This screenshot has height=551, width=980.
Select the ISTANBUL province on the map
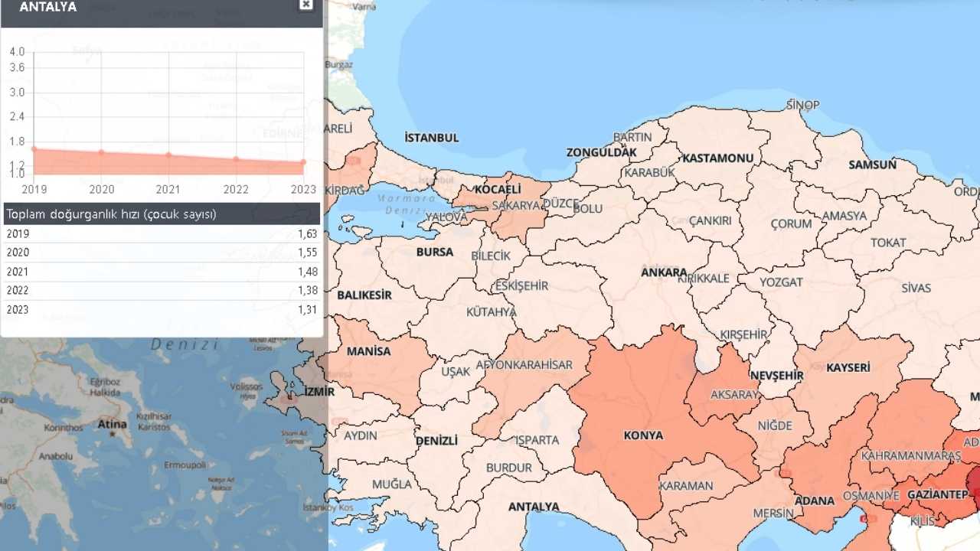point(431,138)
